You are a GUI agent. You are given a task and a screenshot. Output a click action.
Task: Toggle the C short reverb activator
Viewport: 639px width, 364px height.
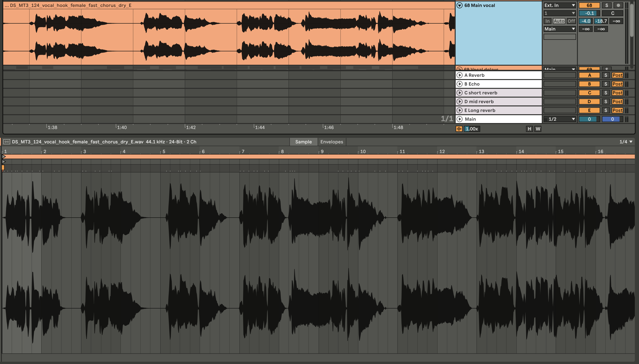point(589,93)
